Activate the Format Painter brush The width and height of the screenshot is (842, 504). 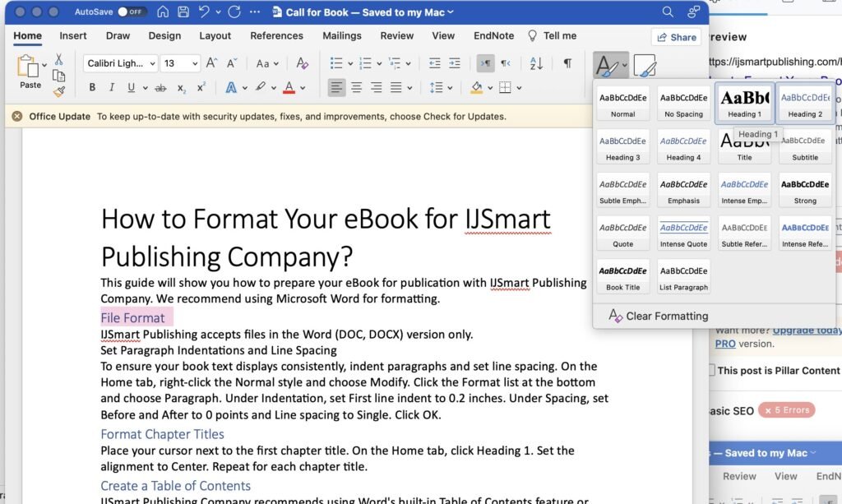pos(58,92)
